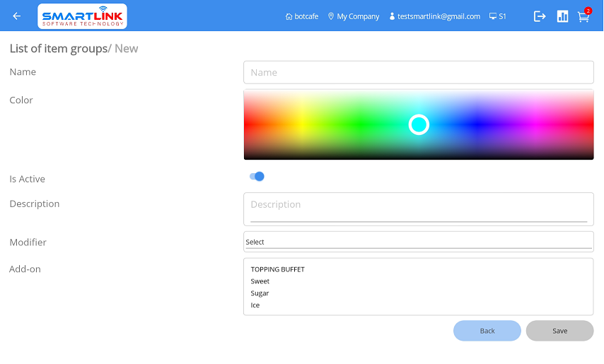This screenshot has height=364, width=604.
Task: Click the S1 monitor terminal icon
Action: click(493, 16)
